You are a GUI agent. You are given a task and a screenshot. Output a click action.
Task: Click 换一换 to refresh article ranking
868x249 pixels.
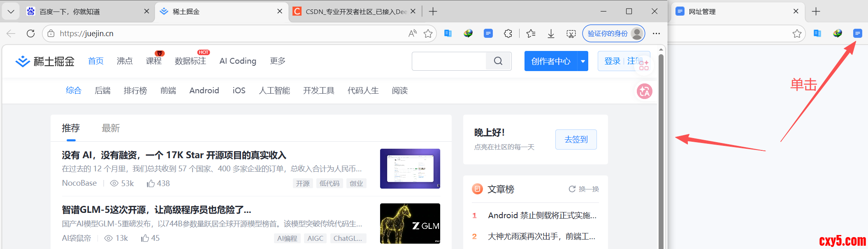(584, 189)
